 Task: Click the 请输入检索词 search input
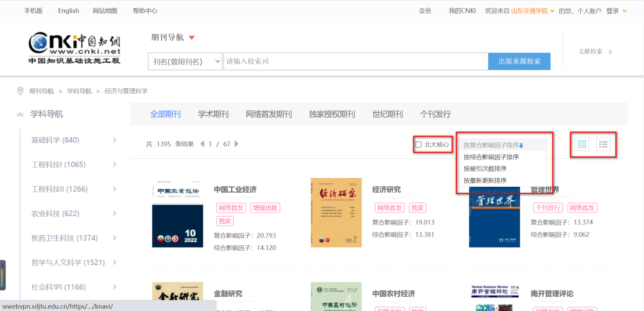click(x=355, y=61)
